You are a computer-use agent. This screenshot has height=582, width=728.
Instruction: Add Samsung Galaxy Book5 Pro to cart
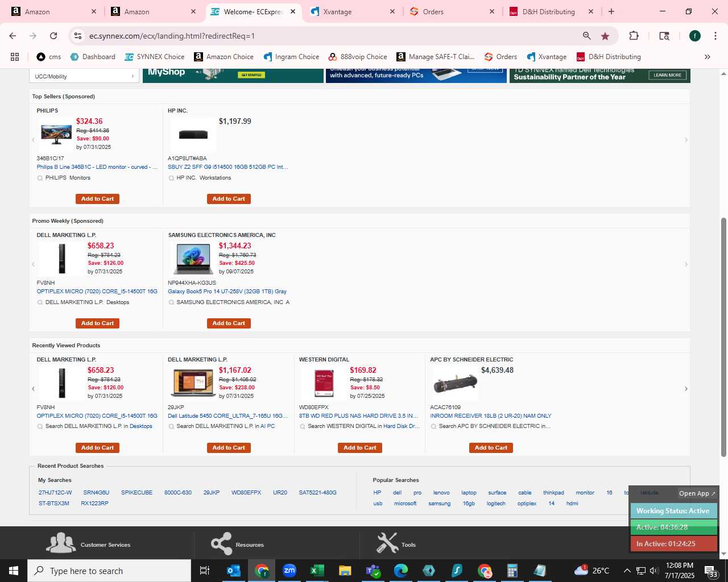tap(229, 323)
